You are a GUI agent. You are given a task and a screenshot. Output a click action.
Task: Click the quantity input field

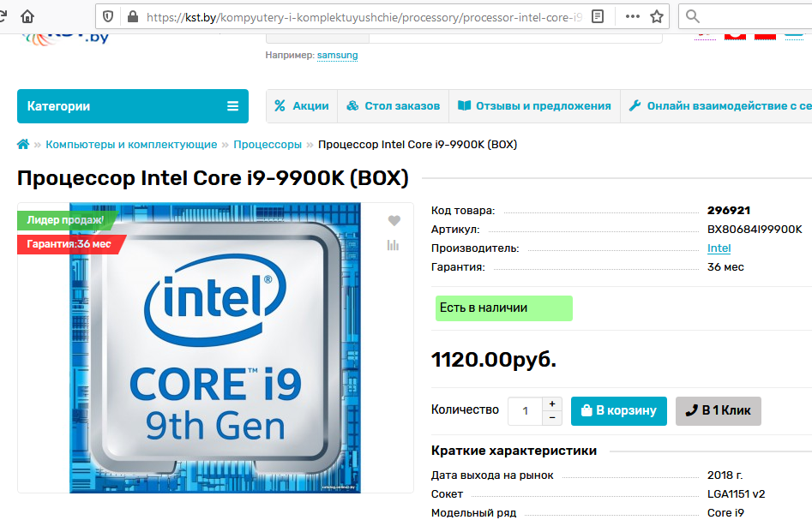[x=525, y=411]
